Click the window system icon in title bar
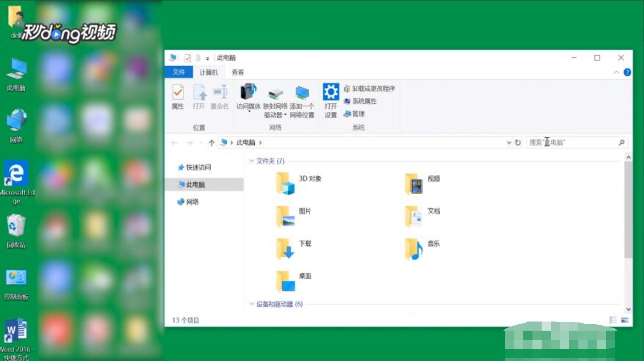Screen dimensions: 644x361 pos(173,58)
